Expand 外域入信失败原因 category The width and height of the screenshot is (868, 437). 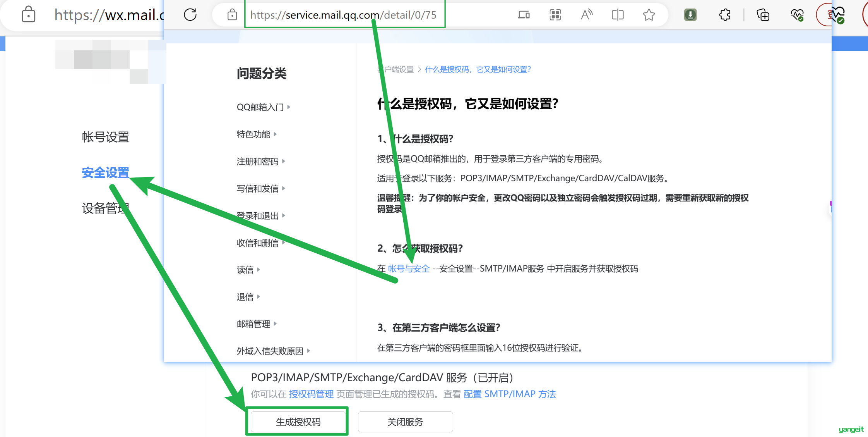(x=273, y=351)
